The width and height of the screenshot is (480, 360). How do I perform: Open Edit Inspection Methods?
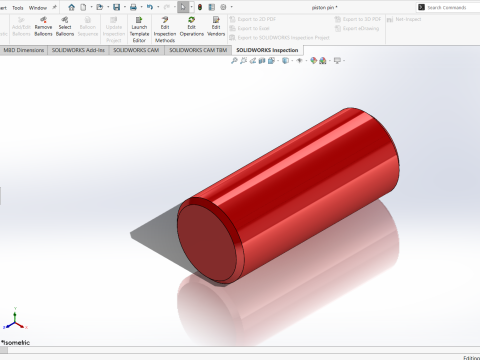tap(165, 29)
